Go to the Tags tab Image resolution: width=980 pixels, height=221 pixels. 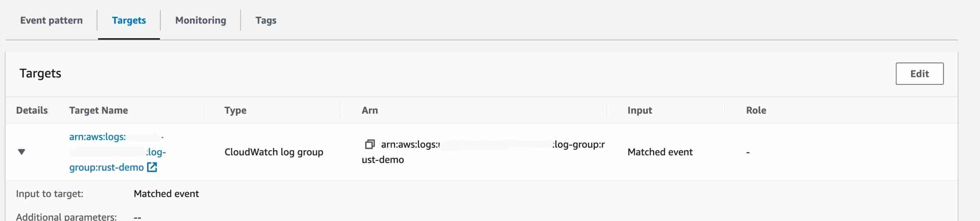266,20
